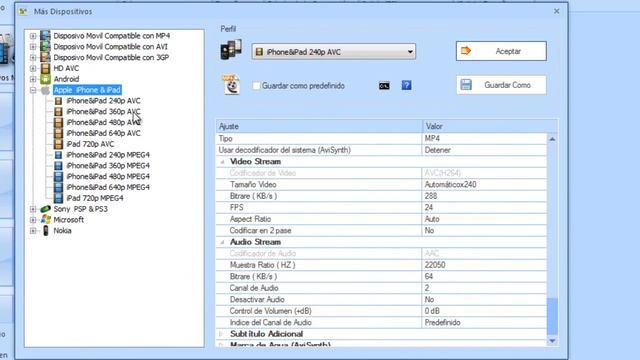Open the Perfil profile dropdown

point(334,52)
